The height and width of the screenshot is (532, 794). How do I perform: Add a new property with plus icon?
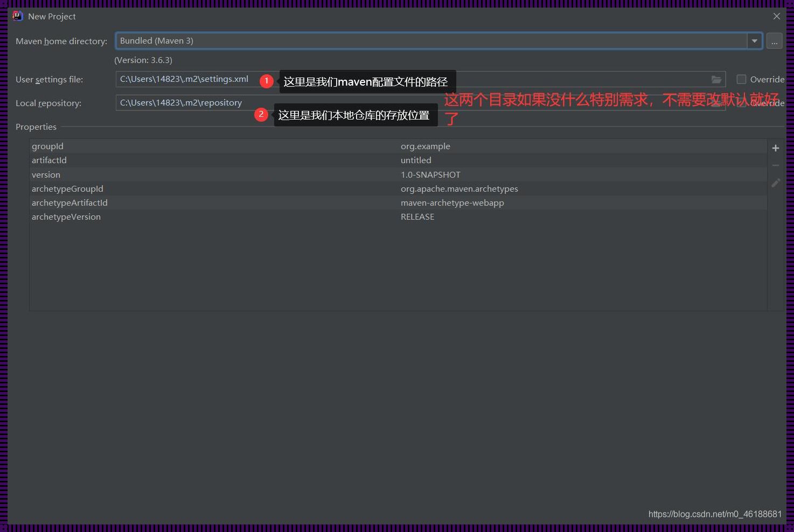point(776,148)
